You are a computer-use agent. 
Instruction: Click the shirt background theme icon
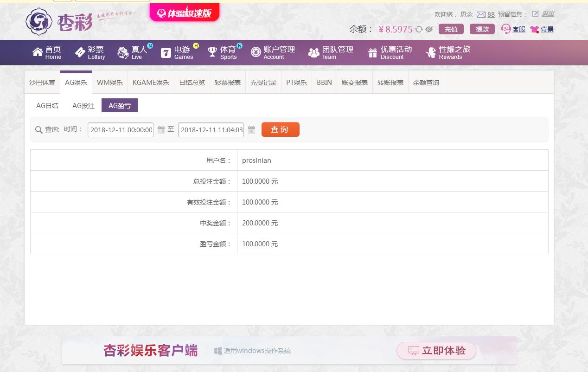pyautogui.click(x=535, y=29)
